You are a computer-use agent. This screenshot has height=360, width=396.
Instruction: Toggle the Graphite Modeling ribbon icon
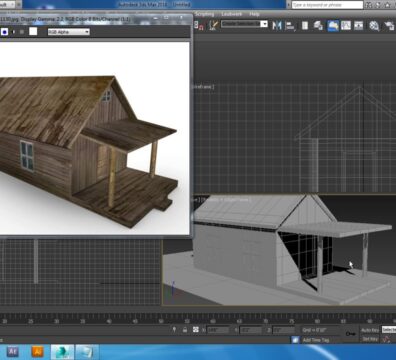click(318, 26)
